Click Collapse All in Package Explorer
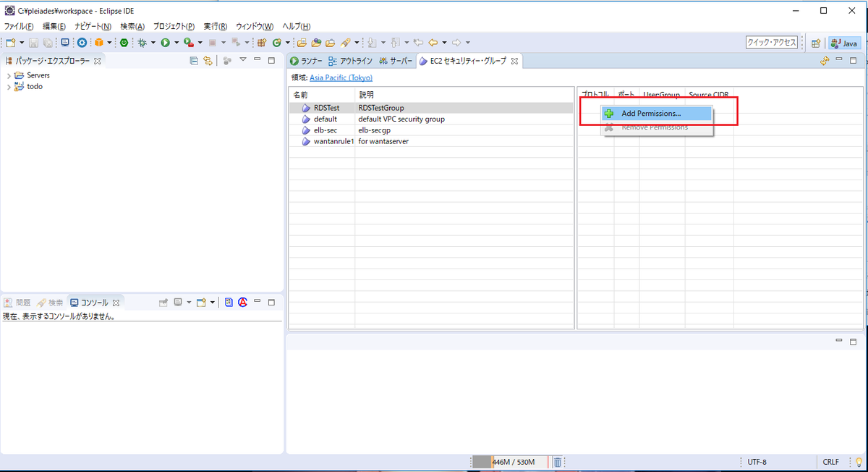The image size is (868, 472). coord(194,61)
